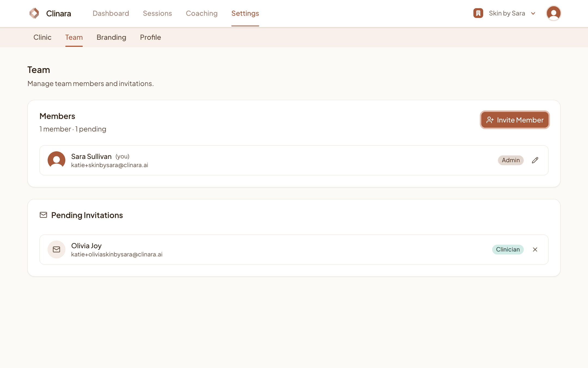Click the Admin role badge
Viewport: 588px width, 368px height.
click(x=511, y=160)
